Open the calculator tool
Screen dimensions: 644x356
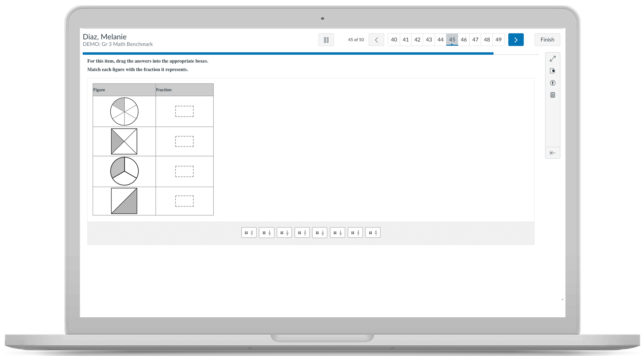[x=553, y=95]
